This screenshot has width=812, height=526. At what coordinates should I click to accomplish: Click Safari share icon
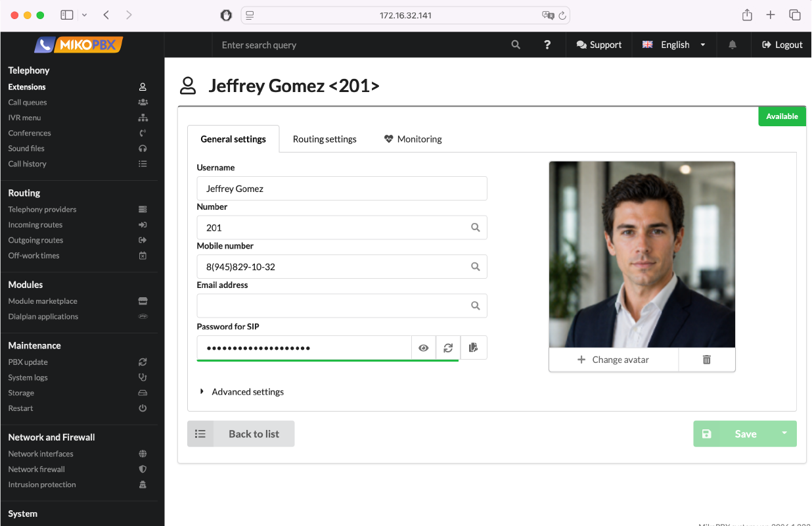pos(747,15)
